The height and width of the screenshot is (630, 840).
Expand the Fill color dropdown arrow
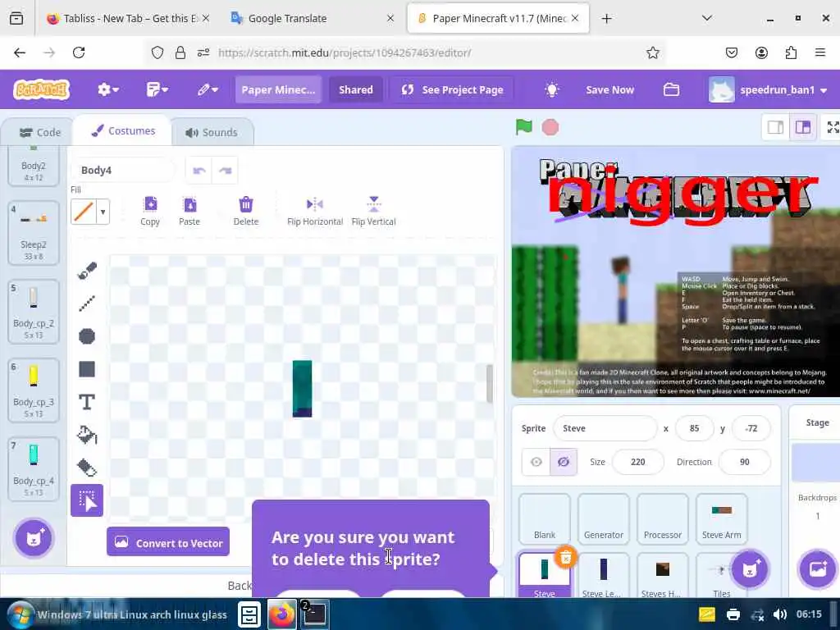[103, 212]
